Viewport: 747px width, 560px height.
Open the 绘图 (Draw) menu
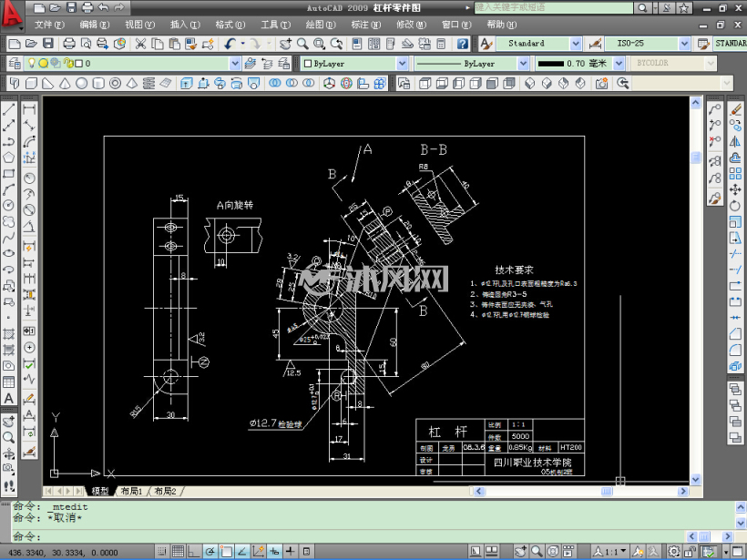point(321,25)
